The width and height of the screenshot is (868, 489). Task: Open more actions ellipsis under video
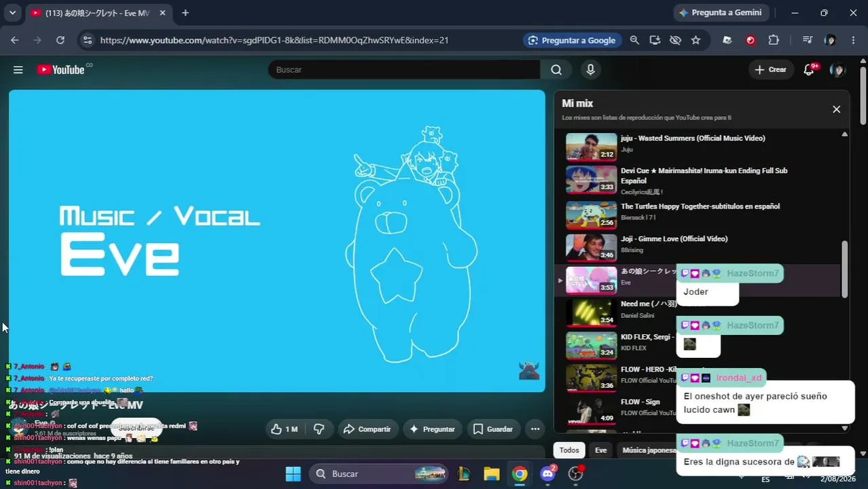click(x=535, y=429)
